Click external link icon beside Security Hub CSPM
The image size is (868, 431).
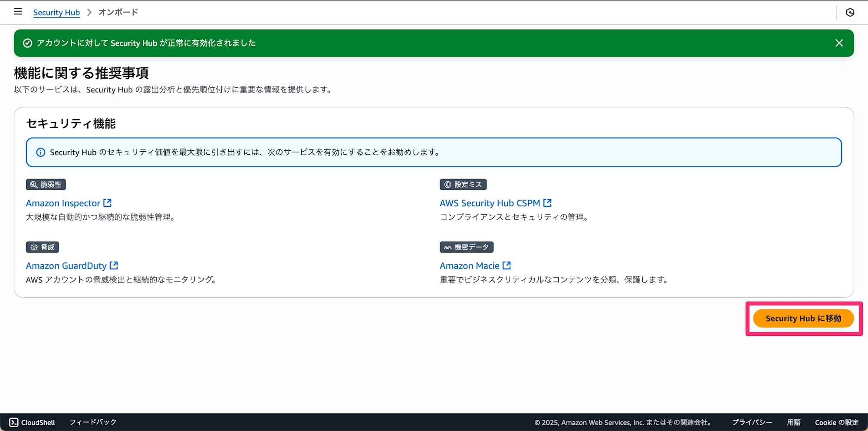547,203
